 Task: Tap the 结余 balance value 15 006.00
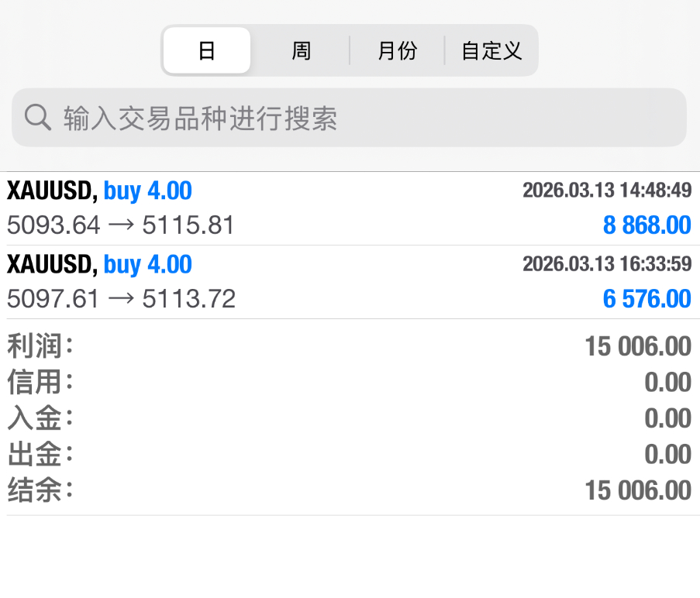(638, 490)
